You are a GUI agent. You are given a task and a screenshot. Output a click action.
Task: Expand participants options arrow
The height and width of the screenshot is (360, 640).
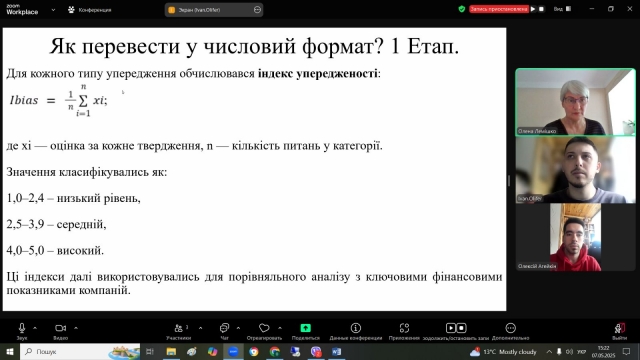click(200, 328)
